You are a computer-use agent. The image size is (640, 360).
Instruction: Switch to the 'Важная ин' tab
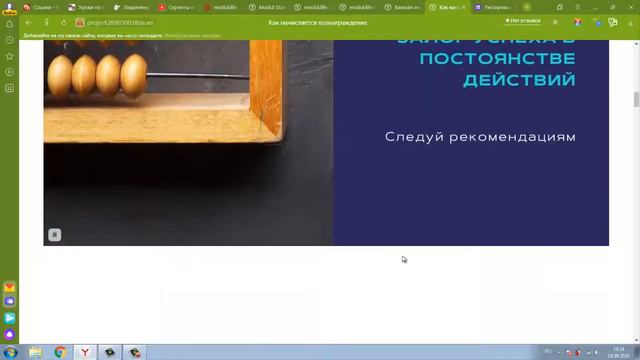(x=402, y=7)
